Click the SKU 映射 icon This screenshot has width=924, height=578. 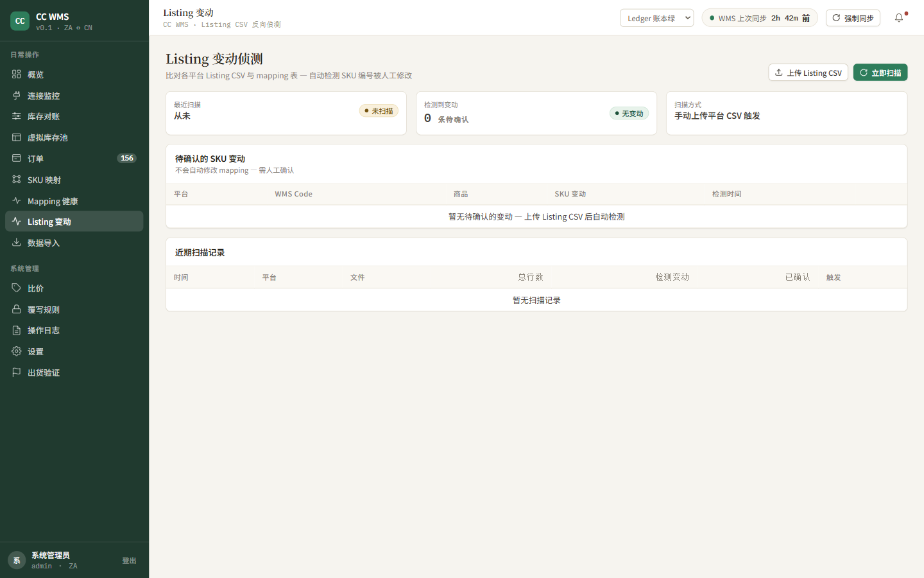click(x=17, y=180)
